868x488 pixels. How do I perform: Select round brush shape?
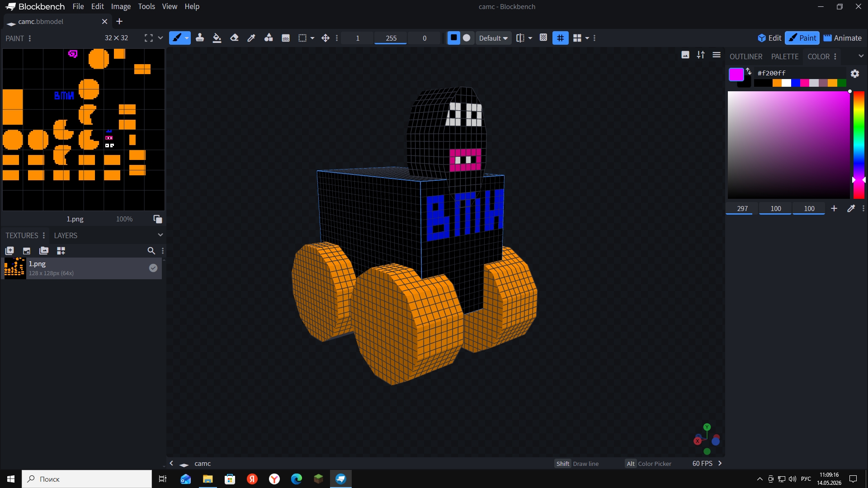tap(467, 38)
